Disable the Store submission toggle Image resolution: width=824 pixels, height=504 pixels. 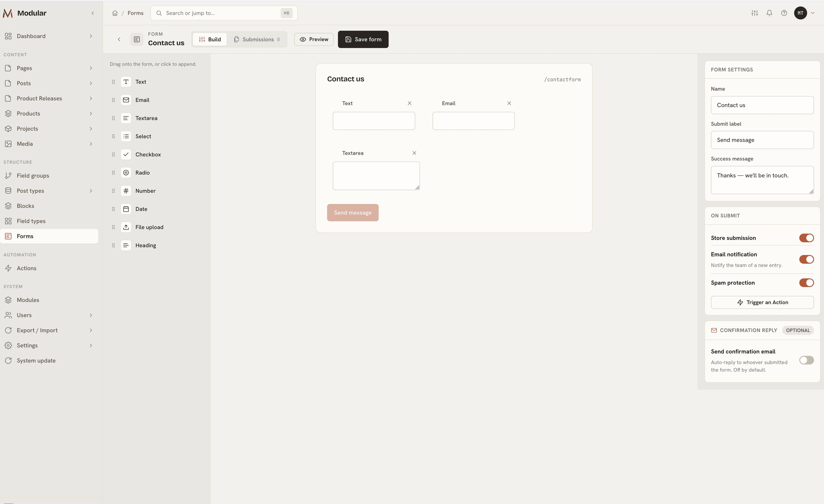pos(806,238)
